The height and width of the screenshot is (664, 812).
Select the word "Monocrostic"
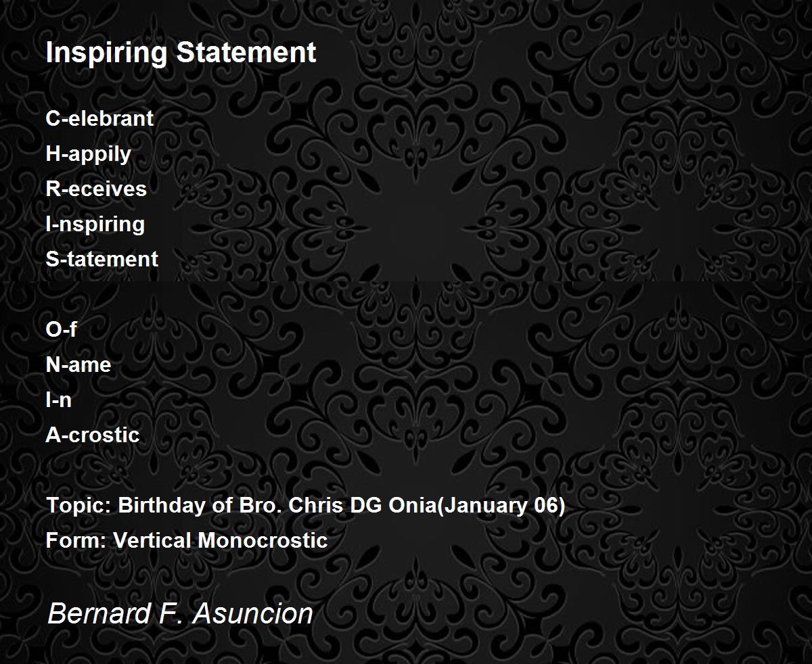coord(263,540)
